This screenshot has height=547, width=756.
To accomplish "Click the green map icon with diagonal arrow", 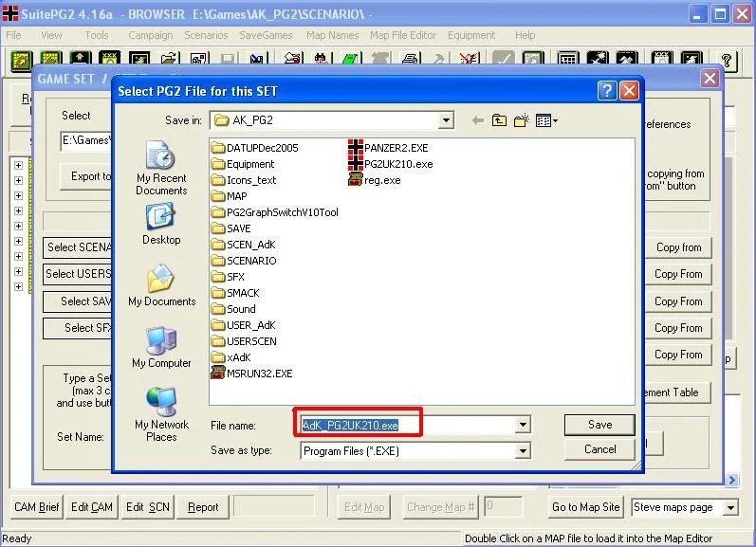I will tap(22, 61).
